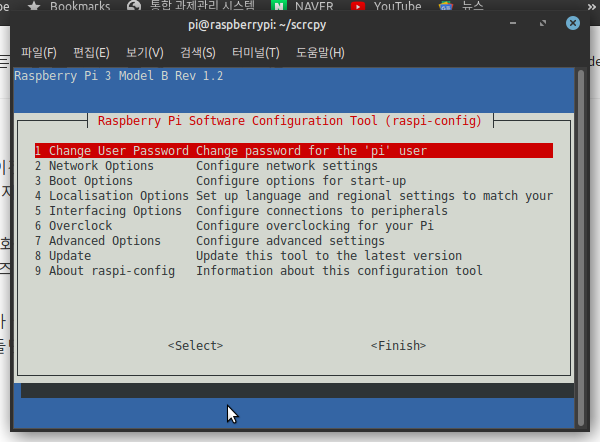
Task: Click the raspi-config dialog title
Action: 290,121
